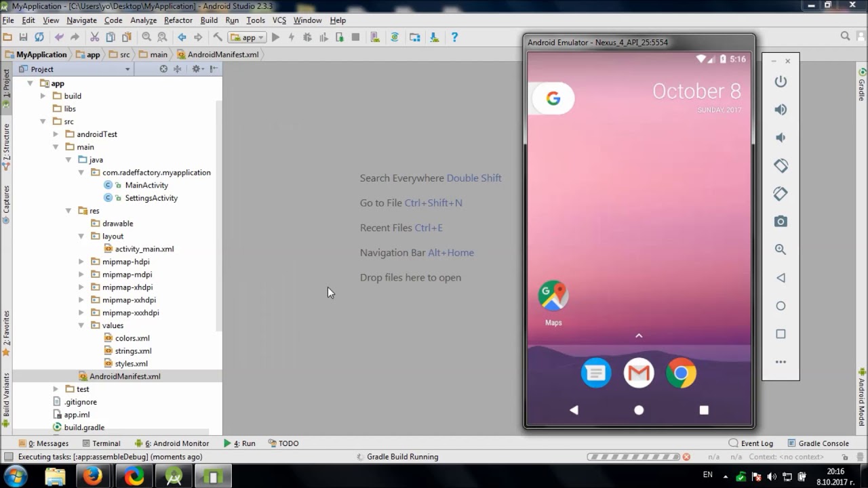The image size is (868, 488).
Task: Click the Synchronize toolbar icon
Action: 39,37
